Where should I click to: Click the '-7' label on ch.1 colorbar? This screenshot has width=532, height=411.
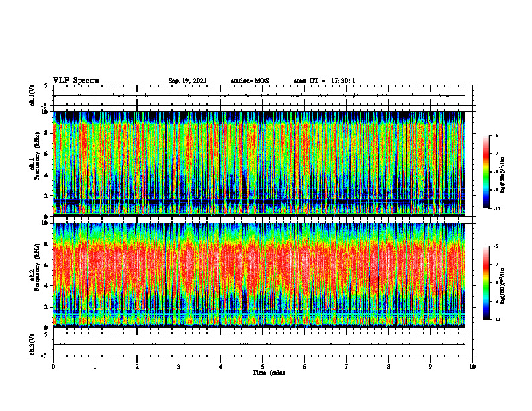tap(496, 154)
